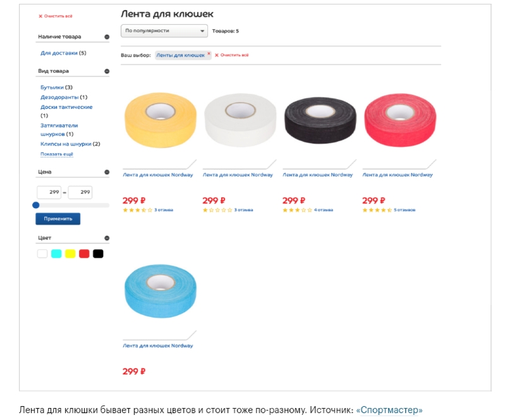Collapse the 'Цена' filter section

coord(107,172)
